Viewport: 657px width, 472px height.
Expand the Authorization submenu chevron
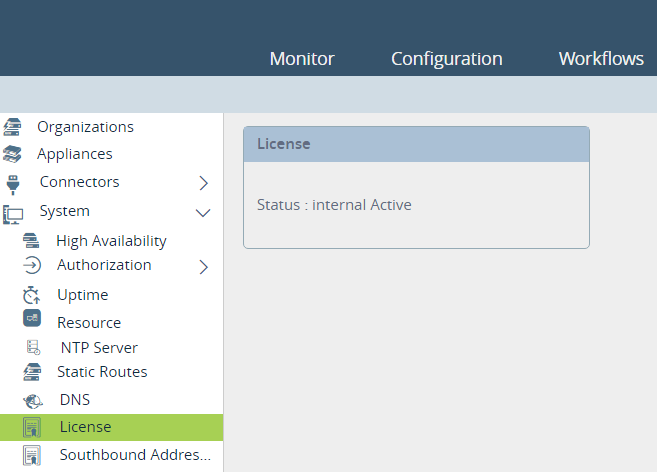(204, 267)
